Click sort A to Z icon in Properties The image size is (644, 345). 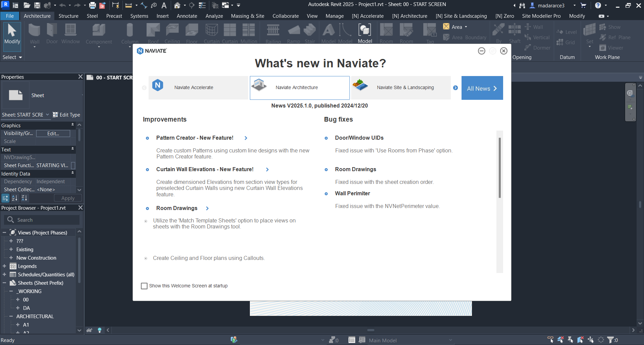(14, 198)
